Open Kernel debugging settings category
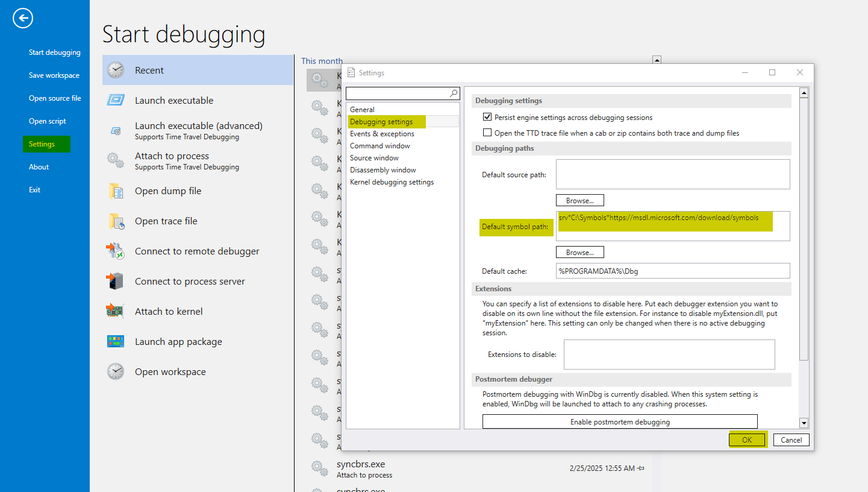 (x=403, y=182)
